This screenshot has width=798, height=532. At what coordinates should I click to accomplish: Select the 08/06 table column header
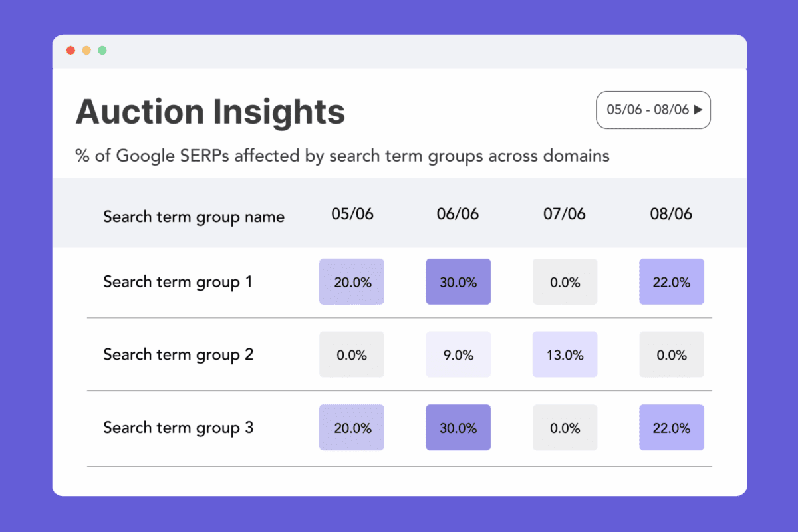coord(671,214)
